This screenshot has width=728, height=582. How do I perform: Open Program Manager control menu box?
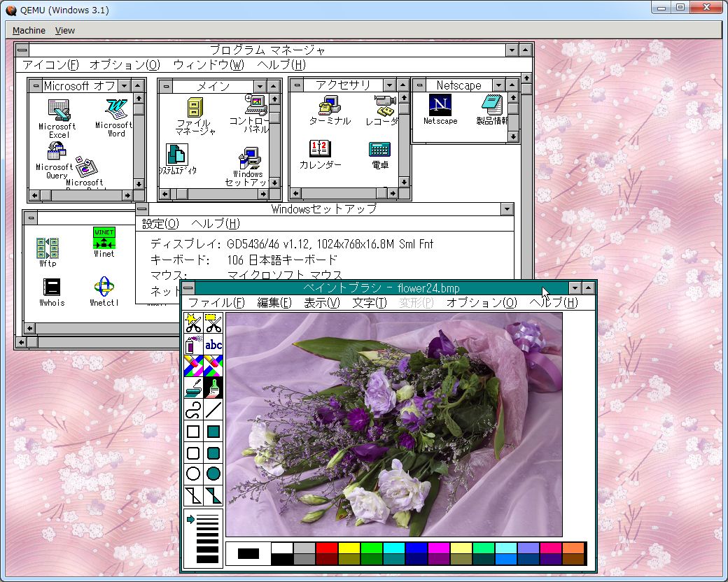(x=22, y=50)
